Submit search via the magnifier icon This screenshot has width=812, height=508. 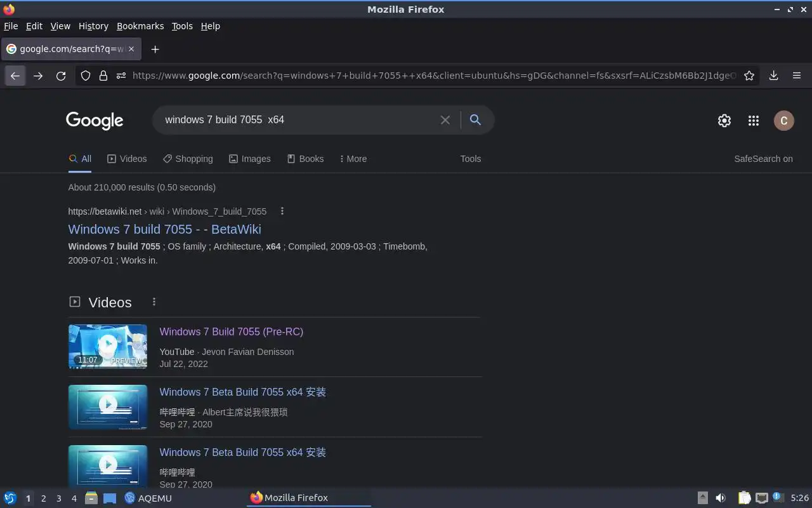pyautogui.click(x=475, y=119)
